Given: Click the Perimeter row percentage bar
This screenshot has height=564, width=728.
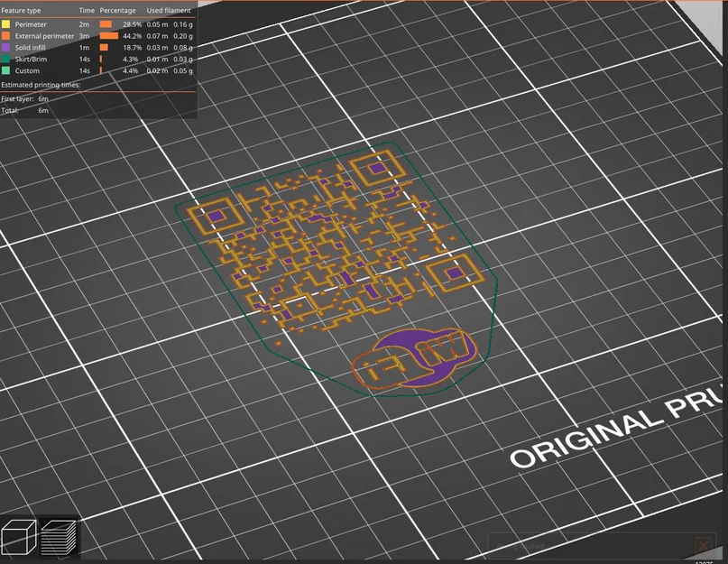Looking at the screenshot, I should (106, 24).
